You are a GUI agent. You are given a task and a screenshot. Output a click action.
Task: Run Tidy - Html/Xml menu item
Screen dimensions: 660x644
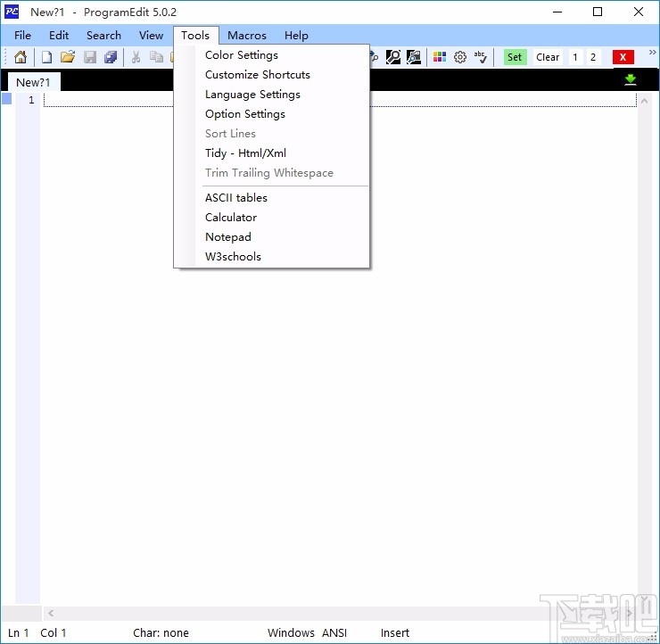272,153
